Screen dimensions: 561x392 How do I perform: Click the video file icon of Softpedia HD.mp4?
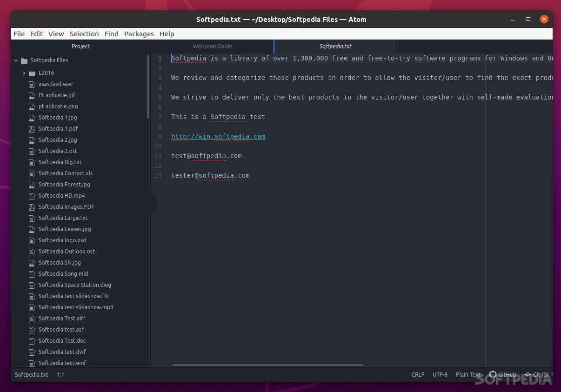coord(32,196)
